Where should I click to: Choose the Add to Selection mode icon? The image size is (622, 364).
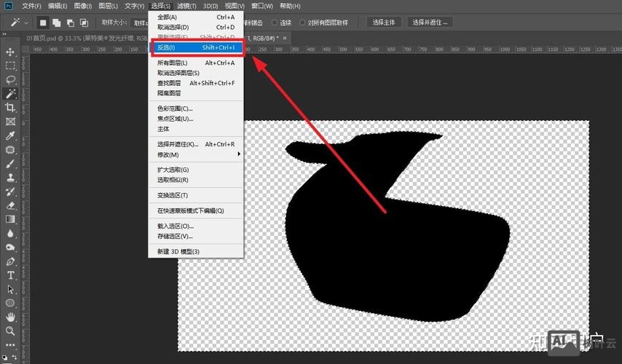[x=57, y=23]
